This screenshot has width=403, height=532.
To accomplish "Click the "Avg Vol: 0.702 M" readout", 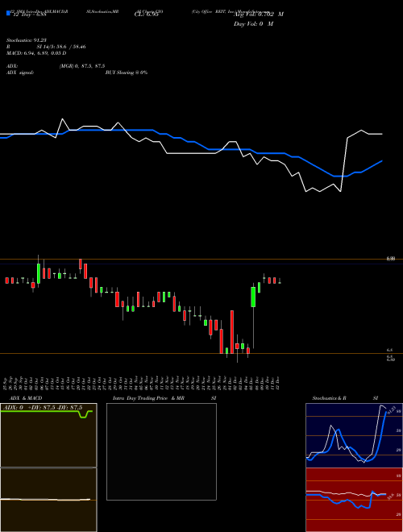I will (259, 15).
